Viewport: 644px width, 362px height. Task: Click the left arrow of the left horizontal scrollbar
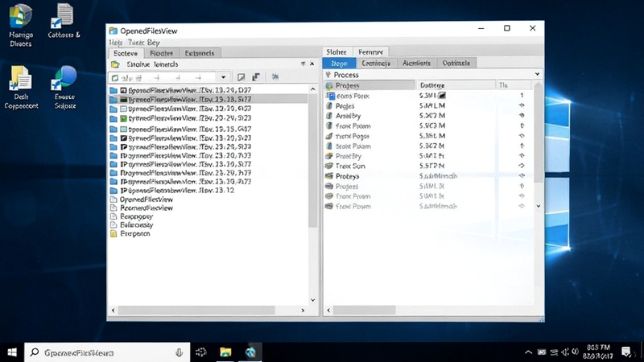tap(114, 311)
